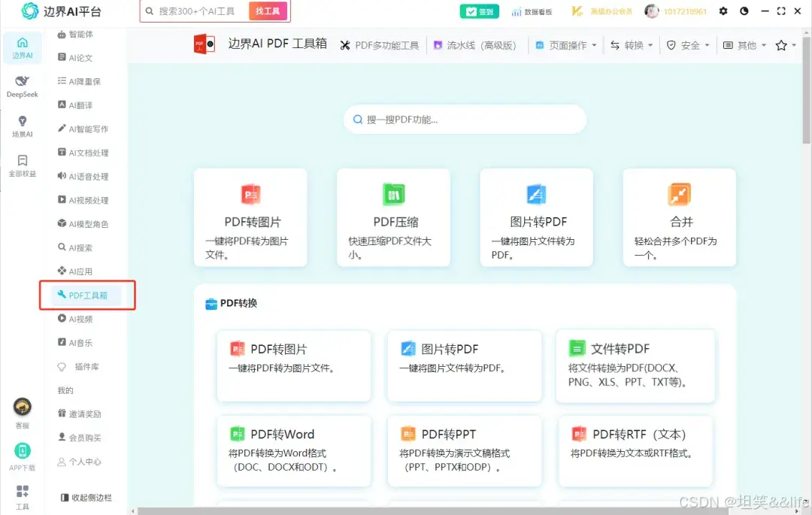Expand the 其他 dropdown
Image resolution: width=812 pixels, height=515 pixels.
[x=744, y=46]
